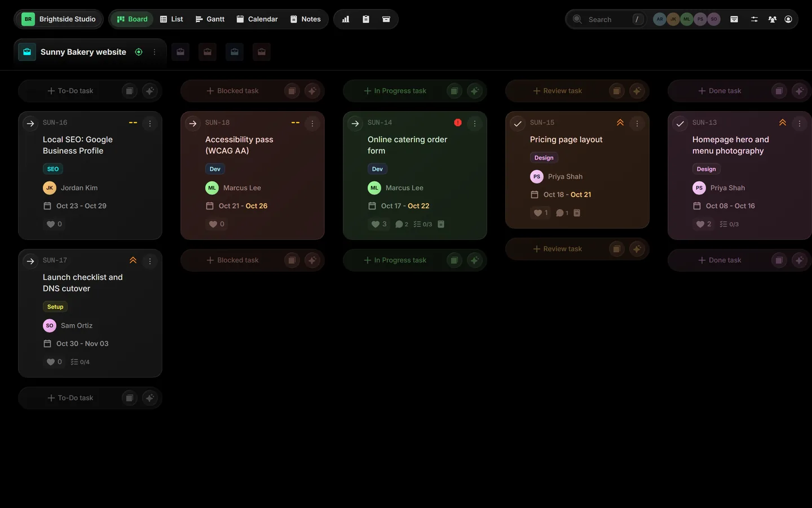
Task: Select the fourth dimmed briefcase project icon
Action: pos(262,52)
